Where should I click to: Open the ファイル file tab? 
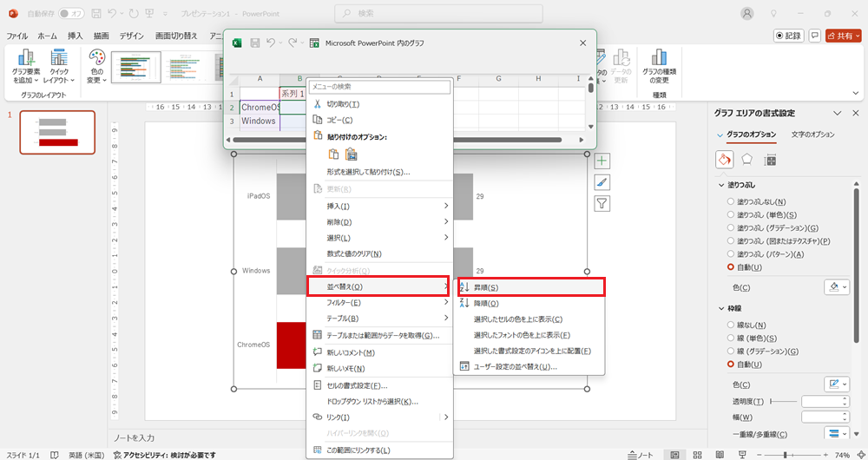[x=16, y=36]
